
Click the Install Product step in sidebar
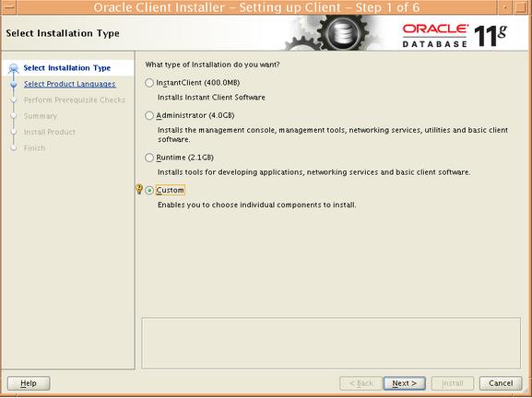[x=50, y=132]
